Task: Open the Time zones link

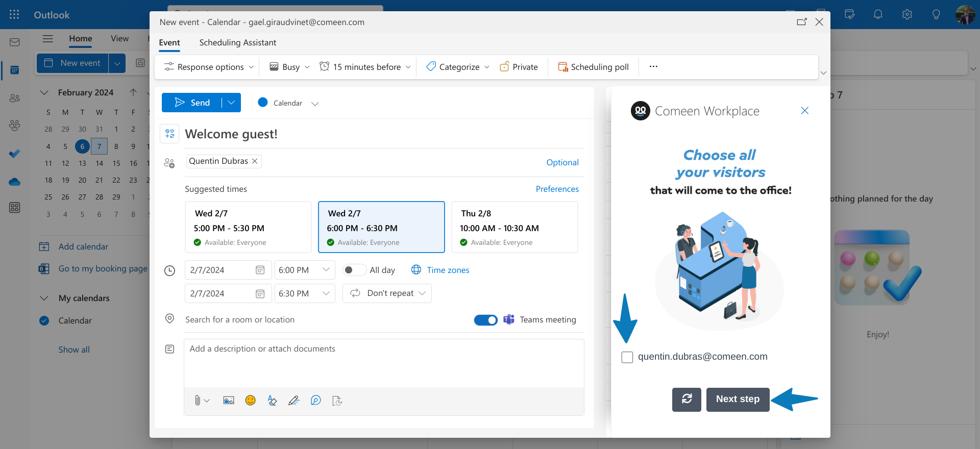Action: 440,270
